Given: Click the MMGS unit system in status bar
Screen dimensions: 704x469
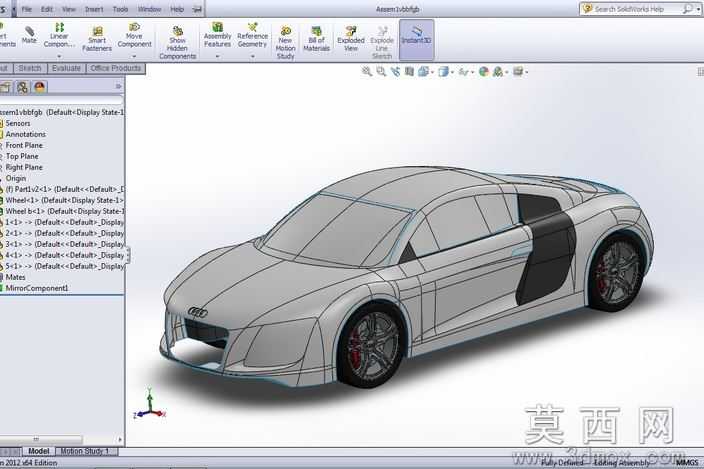Looking at the screenshot, I should [687, 462].
